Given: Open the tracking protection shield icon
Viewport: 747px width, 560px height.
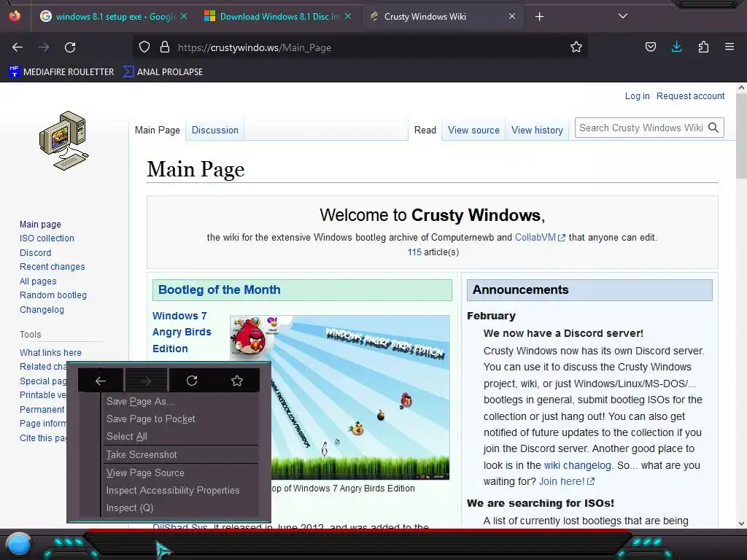Looking at the screenshot, I should (144, 47).
